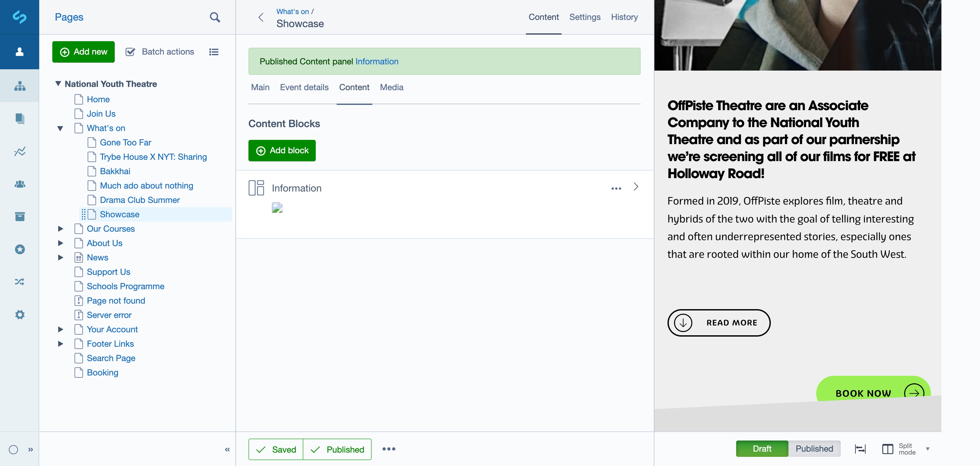Open the Reports chart icon in sidebar
The image size is (980, 466).
point(19,151)
